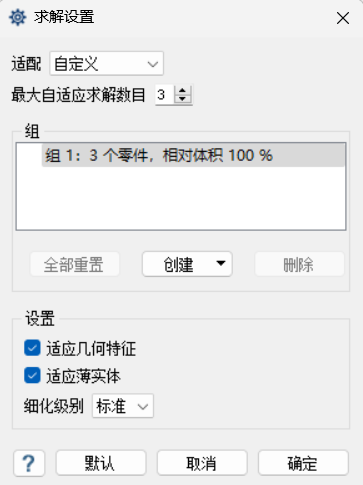Uncheck the 适应薄实体 checkbox

coord(32,376)
